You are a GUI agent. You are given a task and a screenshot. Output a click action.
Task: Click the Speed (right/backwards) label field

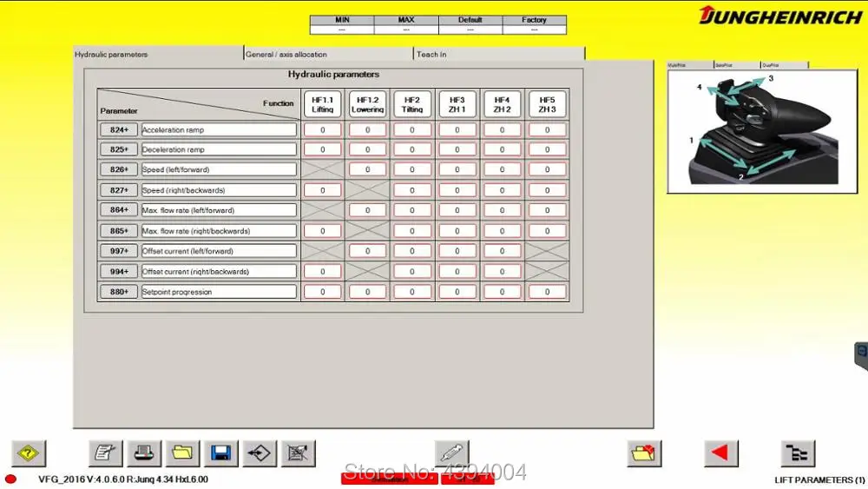(x=220, y=190)
